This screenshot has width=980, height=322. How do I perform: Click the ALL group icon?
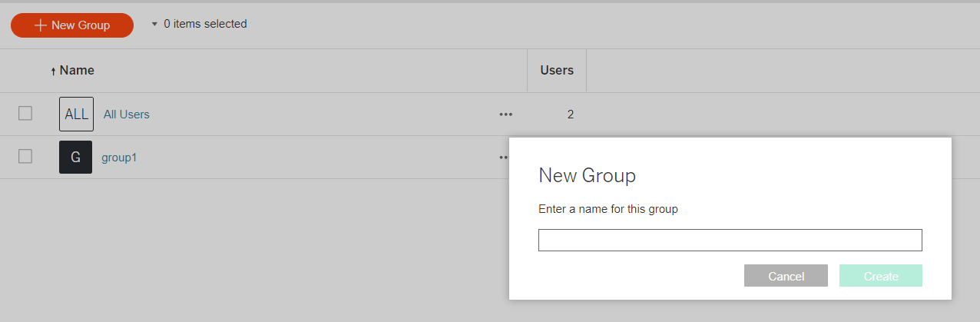pyautogui.click(x=76, y=114)
